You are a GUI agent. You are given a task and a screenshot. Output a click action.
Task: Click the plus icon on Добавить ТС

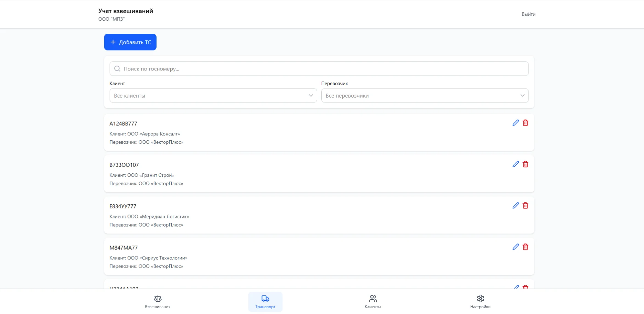(113, 42)
